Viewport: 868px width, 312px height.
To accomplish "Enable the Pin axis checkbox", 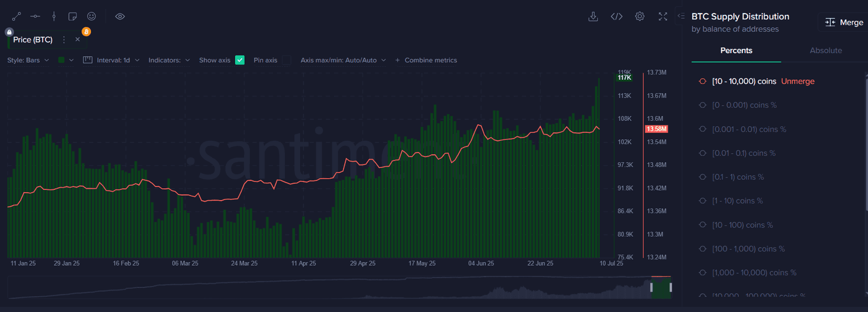I will pyautogui.click(x=287, y=60).
